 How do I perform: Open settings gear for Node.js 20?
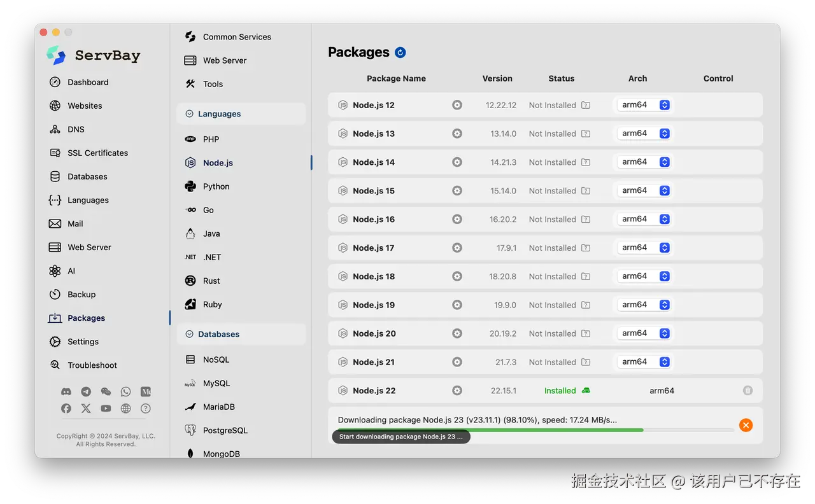457,333
